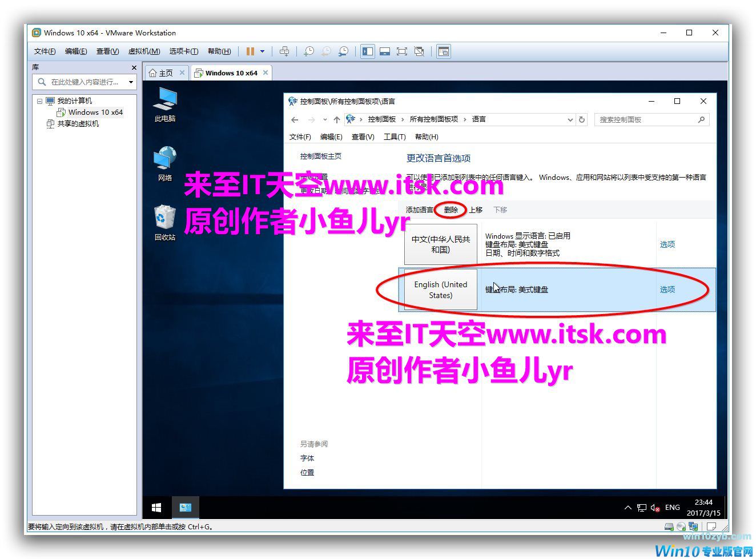This screenshot has width=756, height=559.
Task: Toggle the thumbnail bar view button
Action: click(x=385, y=51)
